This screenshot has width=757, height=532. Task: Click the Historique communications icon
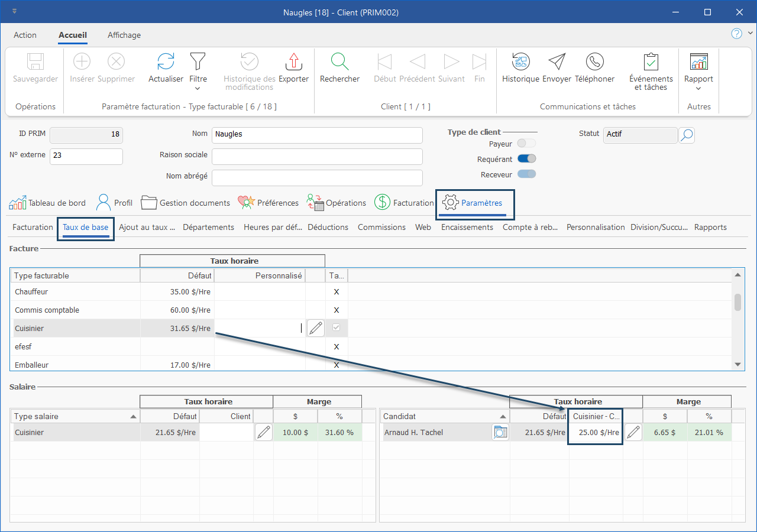pyautogui.click(x=520, y=62)
